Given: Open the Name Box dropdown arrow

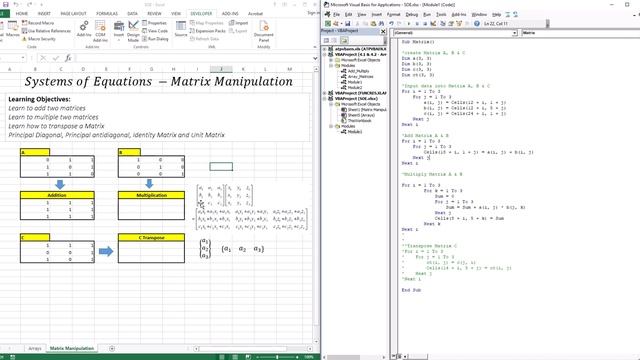Looking at the screenshot, I should (x=23, y=58).
